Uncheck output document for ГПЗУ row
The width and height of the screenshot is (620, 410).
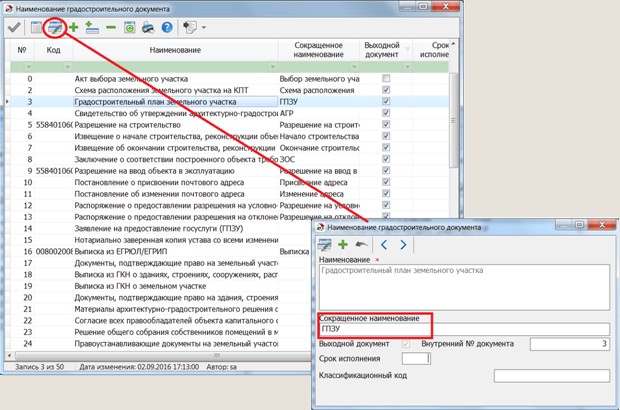(x=386, y=102)
